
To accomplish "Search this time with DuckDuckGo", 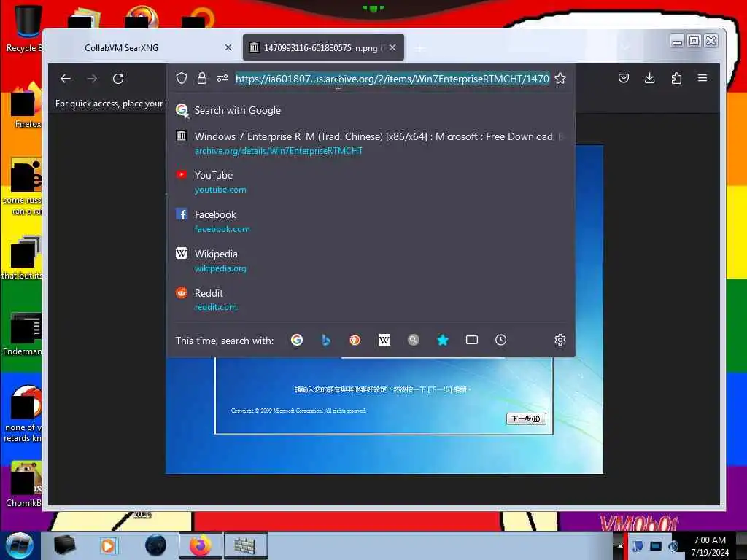I will coord(355,340).
